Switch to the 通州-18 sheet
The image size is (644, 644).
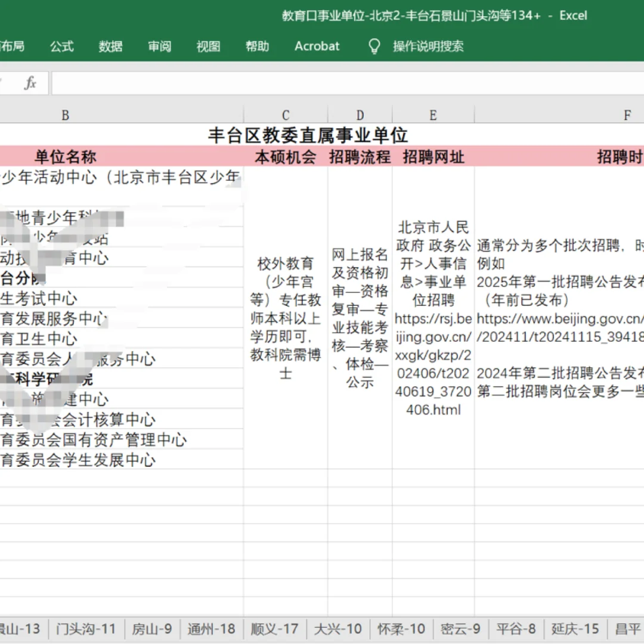212,628
